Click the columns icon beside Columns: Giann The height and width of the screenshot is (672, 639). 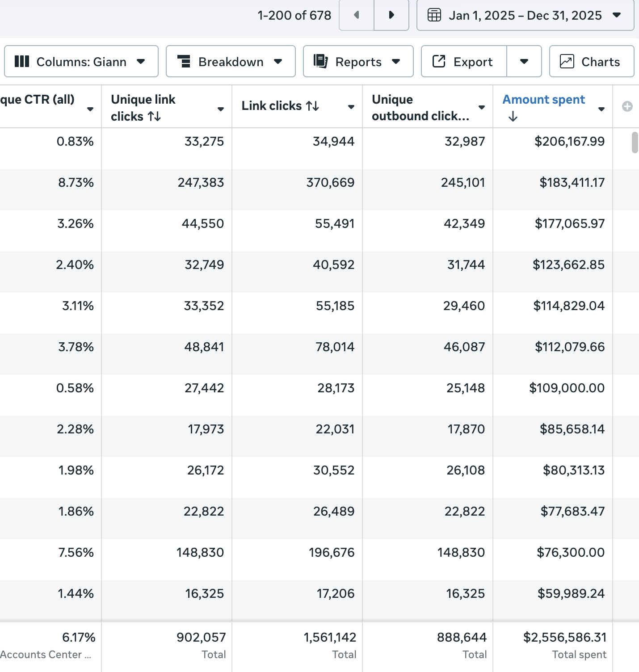tap(22, 61)
